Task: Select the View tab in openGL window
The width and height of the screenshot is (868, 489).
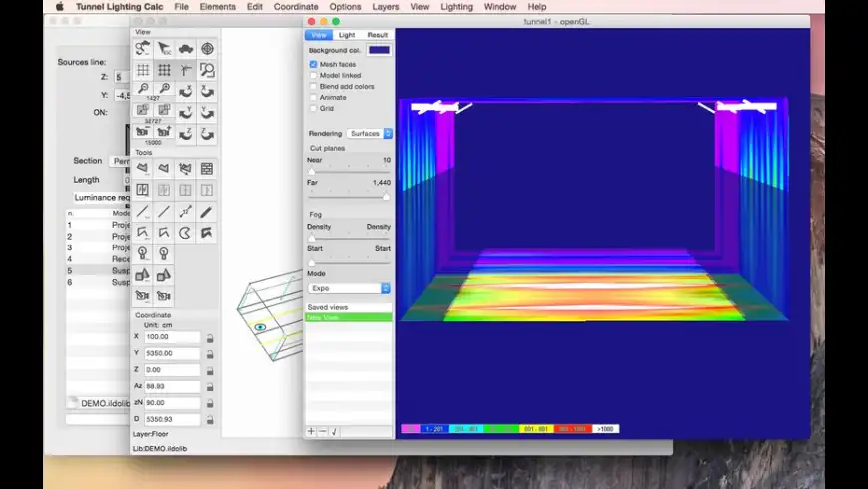Action: (x=319, y=35)
